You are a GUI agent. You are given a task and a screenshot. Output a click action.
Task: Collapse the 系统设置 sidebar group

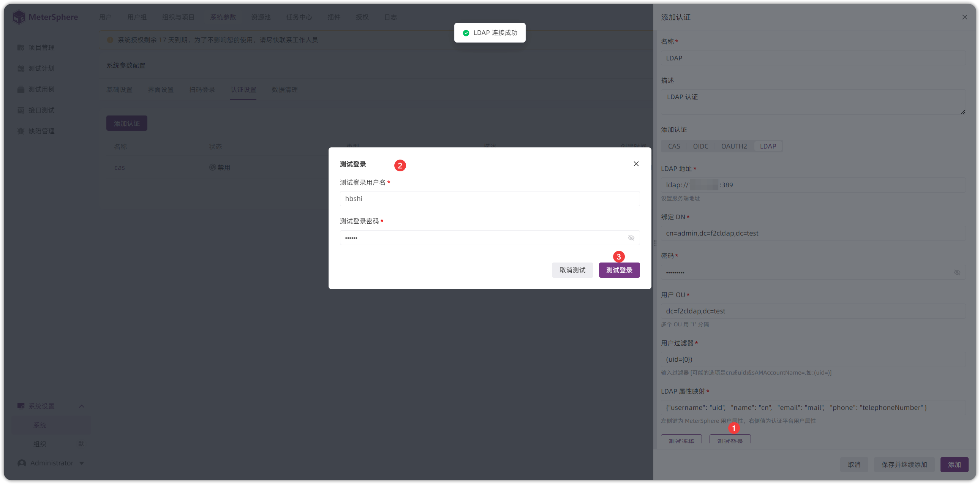point(81,406)
